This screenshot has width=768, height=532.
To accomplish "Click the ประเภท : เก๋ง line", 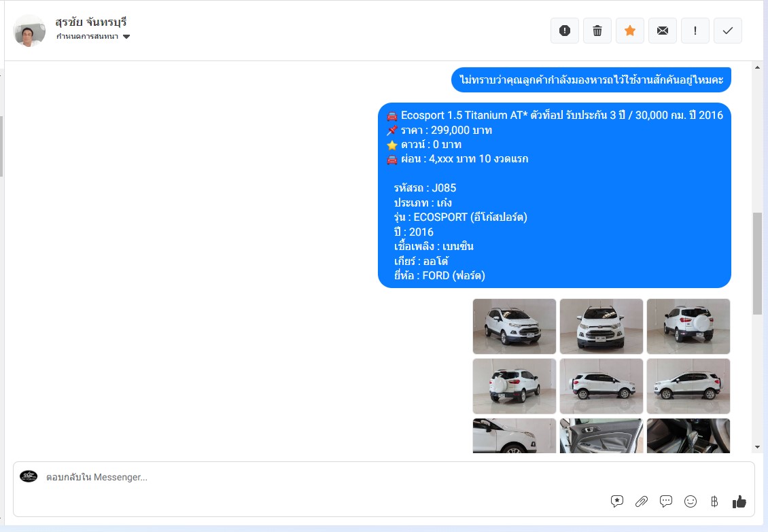I will pyautogui.click(x=423, y=202).
